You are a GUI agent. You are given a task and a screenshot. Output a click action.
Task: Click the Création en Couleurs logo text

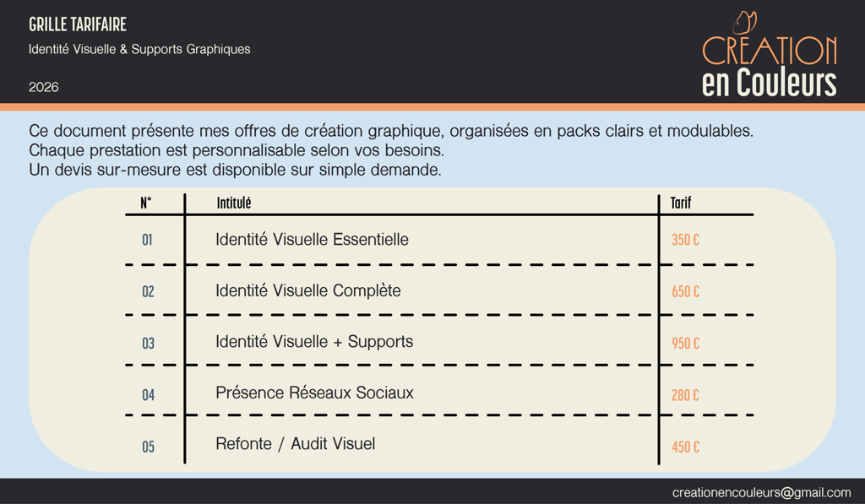tap(769, 68)
